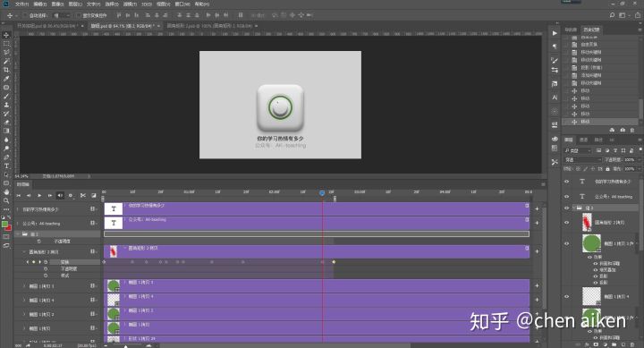The width and height of the screenshot is (644, 348).
Task: Select the Hand tool
Action: (x=6, y=191)
